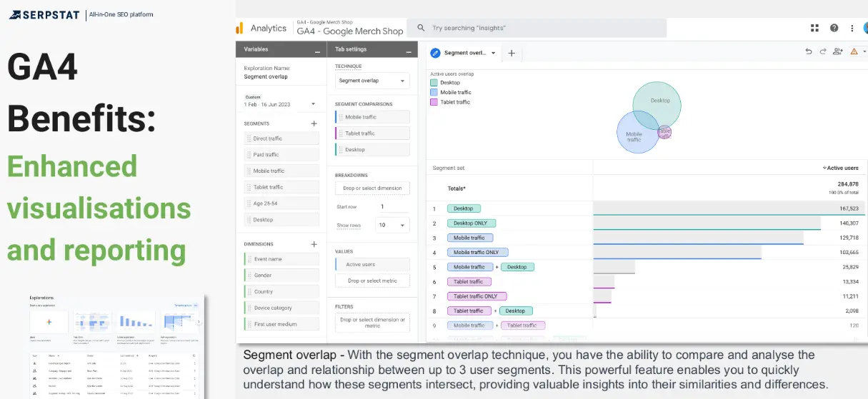
Task: Click Desktop in Segment comparisons
Action: (372, 150)
